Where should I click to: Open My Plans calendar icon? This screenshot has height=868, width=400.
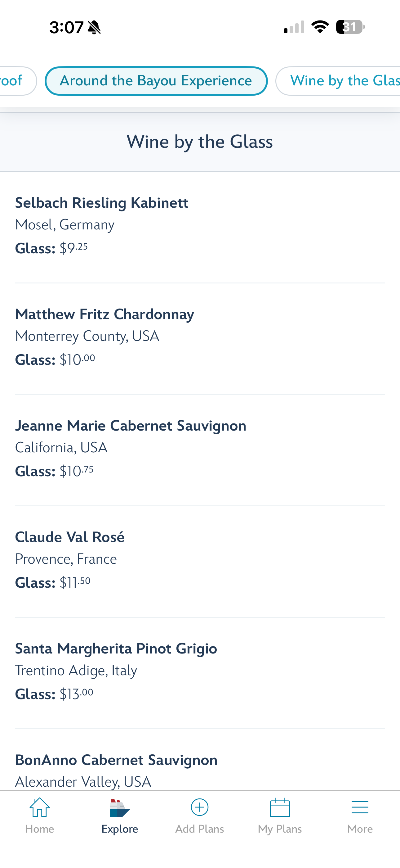tap(280, 807)
